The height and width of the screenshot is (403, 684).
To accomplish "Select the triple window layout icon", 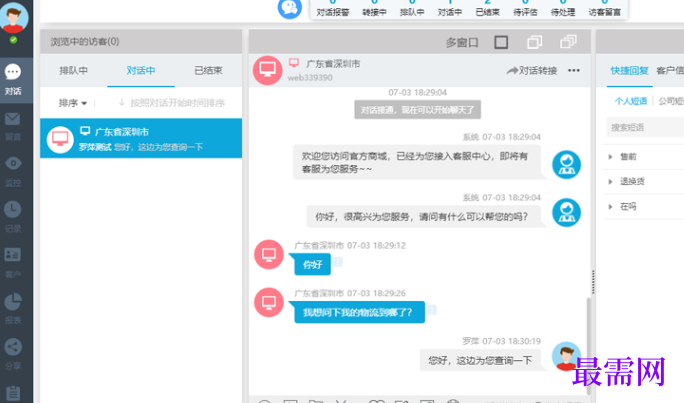I will coord(568,42).
